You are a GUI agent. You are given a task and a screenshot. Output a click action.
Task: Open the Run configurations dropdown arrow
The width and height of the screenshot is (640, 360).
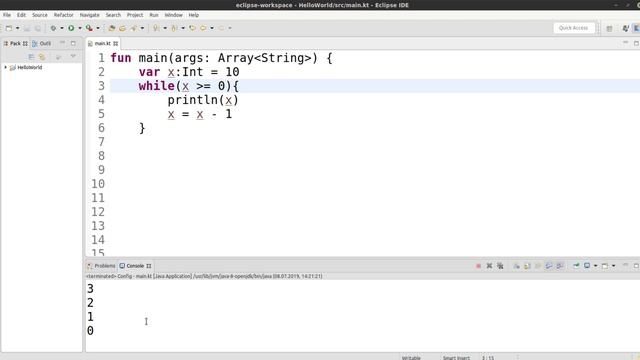[x=80, y=28]
